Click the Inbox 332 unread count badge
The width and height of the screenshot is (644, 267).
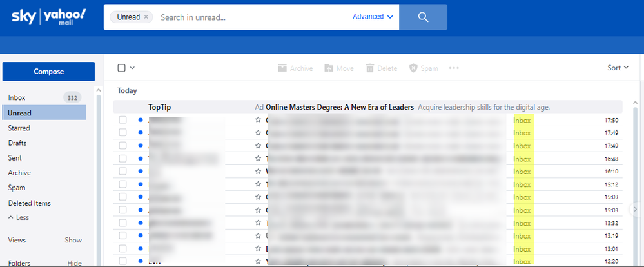72,98
